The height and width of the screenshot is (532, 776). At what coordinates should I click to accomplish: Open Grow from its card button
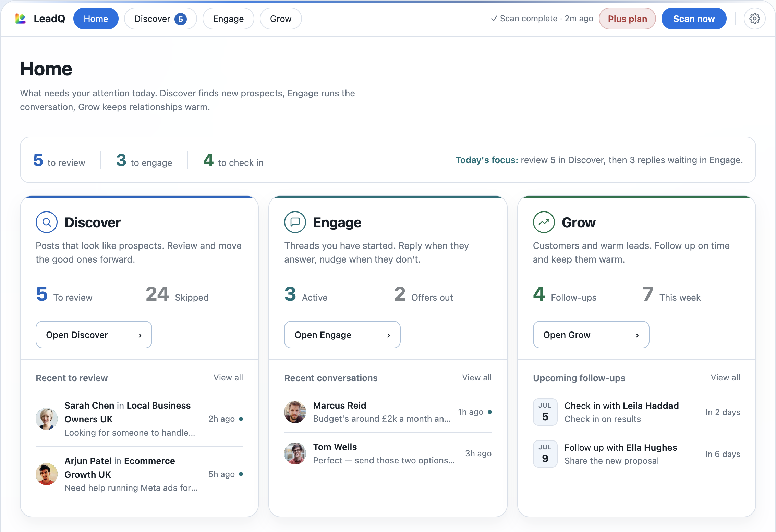[x=591, y=335]
